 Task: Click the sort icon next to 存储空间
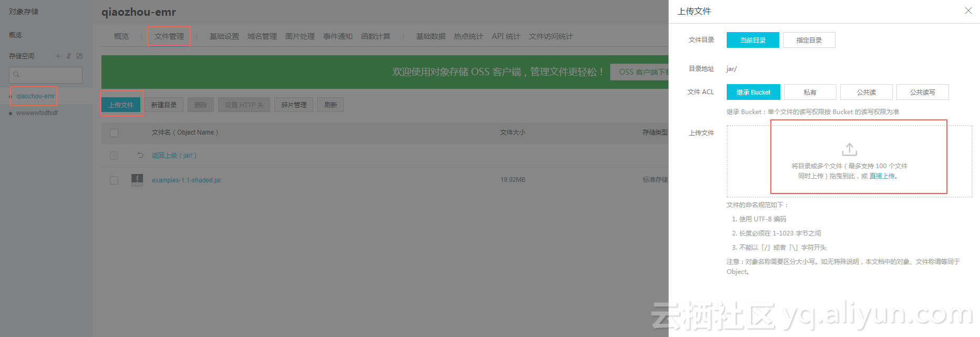point(69,56)
